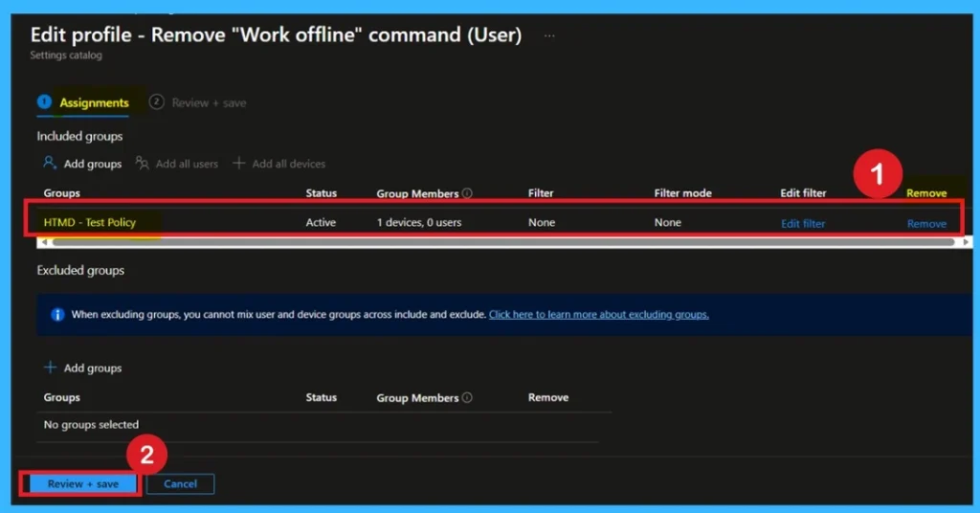Screen dimensions: 980x513
Task: Remove the HTMD - Test Policy group
Action: coord(926,223)
